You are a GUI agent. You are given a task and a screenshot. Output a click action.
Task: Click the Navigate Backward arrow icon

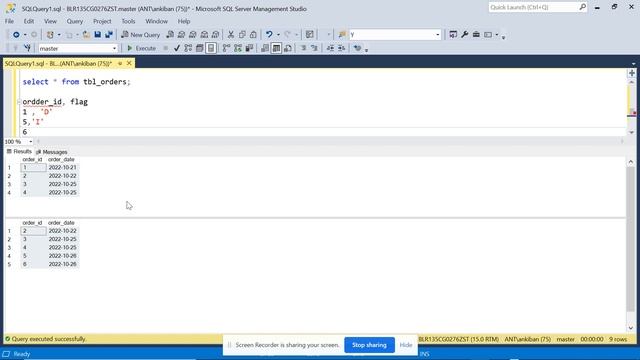16,35
